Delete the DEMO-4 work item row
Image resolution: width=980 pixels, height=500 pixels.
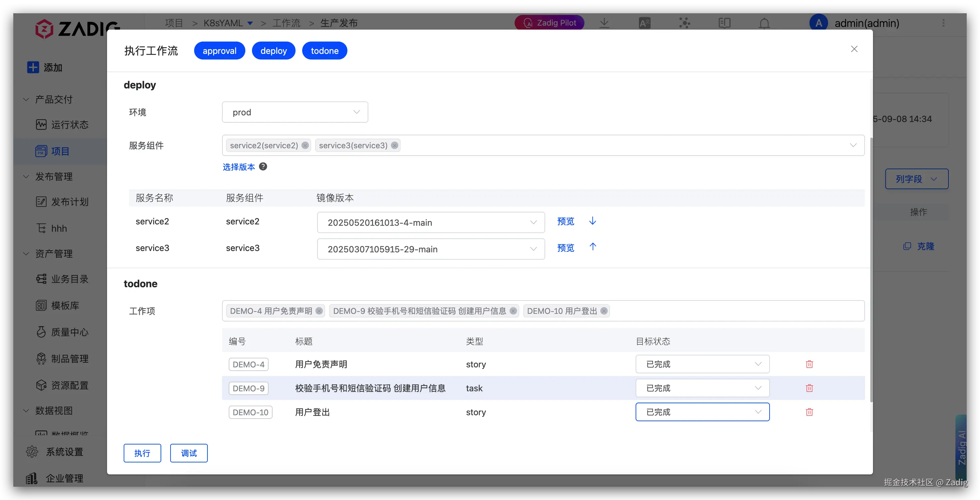809,364
